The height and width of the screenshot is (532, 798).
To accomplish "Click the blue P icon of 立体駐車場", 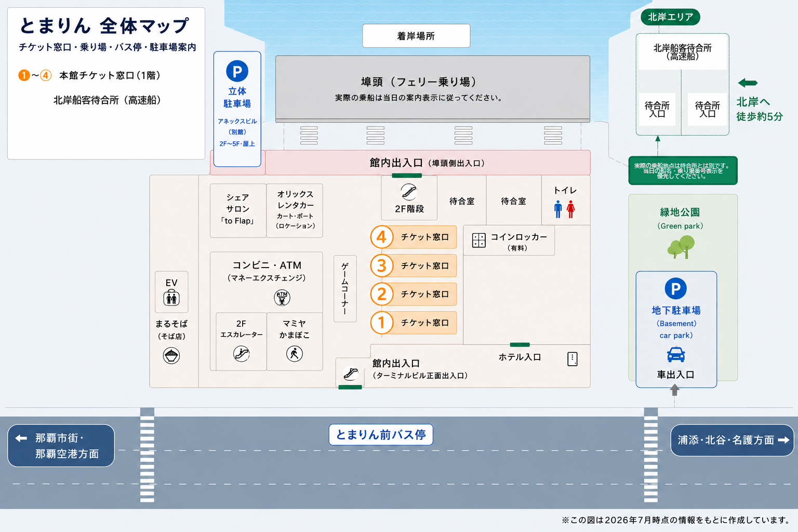I will pyautogui.click(x=237, y=71).
